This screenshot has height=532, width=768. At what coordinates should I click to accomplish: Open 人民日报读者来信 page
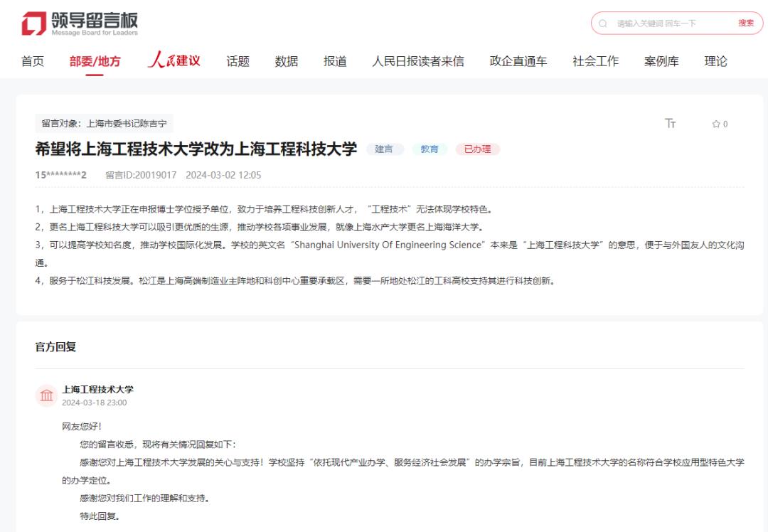[417, 61]
